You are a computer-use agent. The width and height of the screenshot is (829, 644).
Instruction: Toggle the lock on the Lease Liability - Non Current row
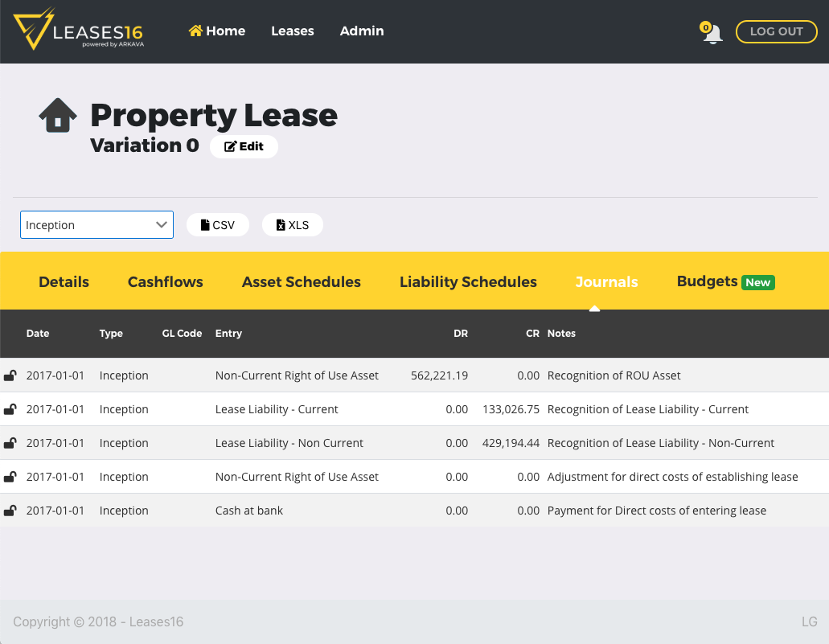pos(10,442)
